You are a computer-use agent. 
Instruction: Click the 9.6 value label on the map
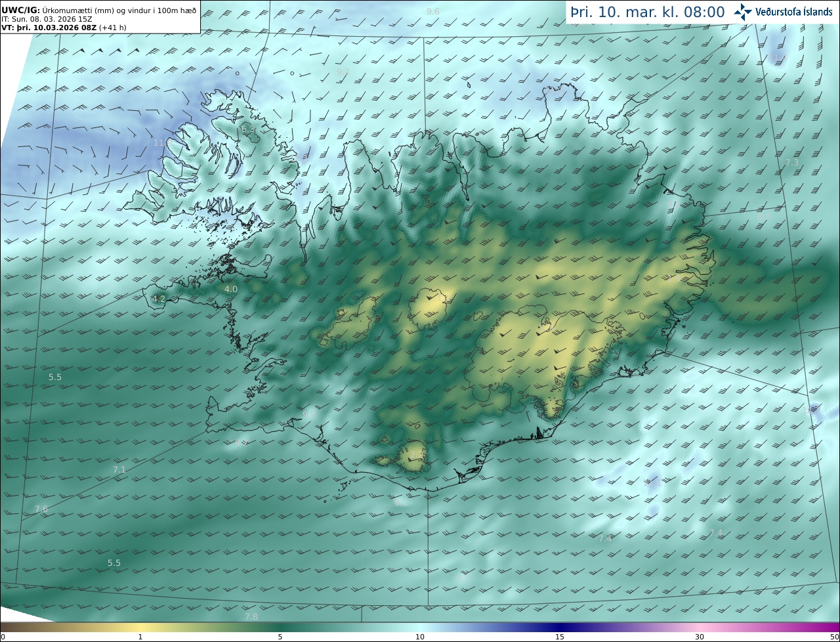(x=433, y=12)
